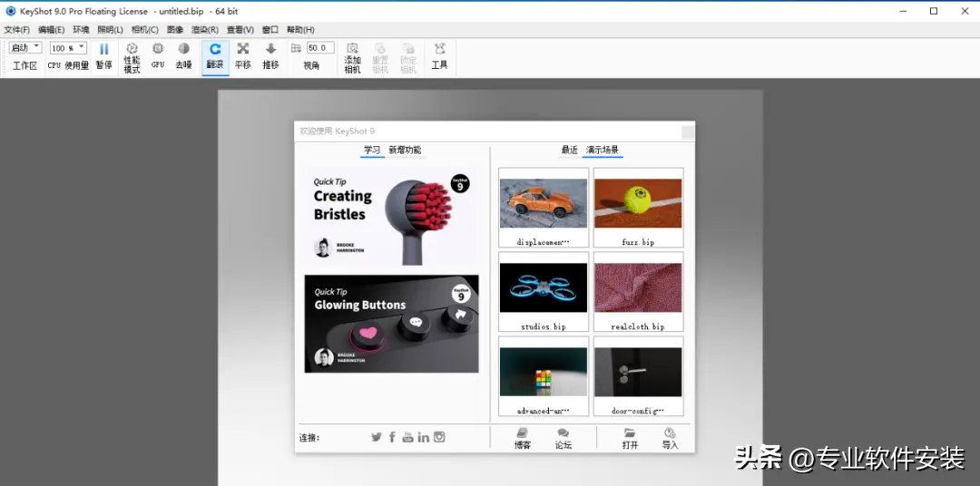
Task: Open Glowing Buttons quick tip
Action: [x=391, y=324]
